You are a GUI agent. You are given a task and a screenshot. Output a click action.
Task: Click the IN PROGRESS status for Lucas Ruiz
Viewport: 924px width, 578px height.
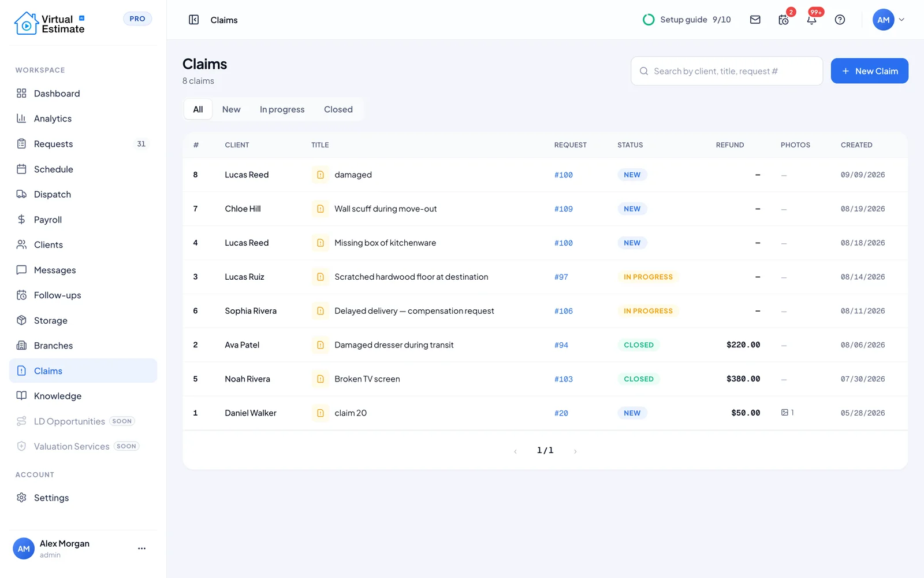648,277
